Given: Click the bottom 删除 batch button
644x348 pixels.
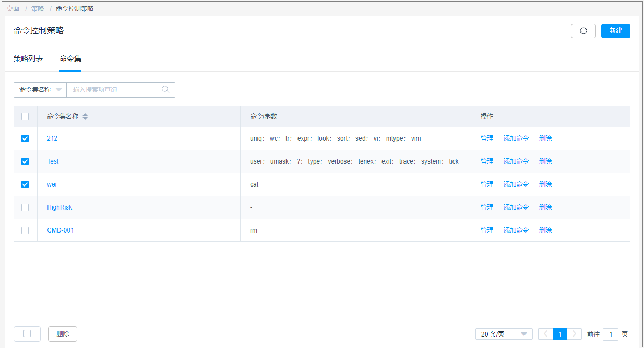Looking at the screenshot, I should click(x=63, y=334).
